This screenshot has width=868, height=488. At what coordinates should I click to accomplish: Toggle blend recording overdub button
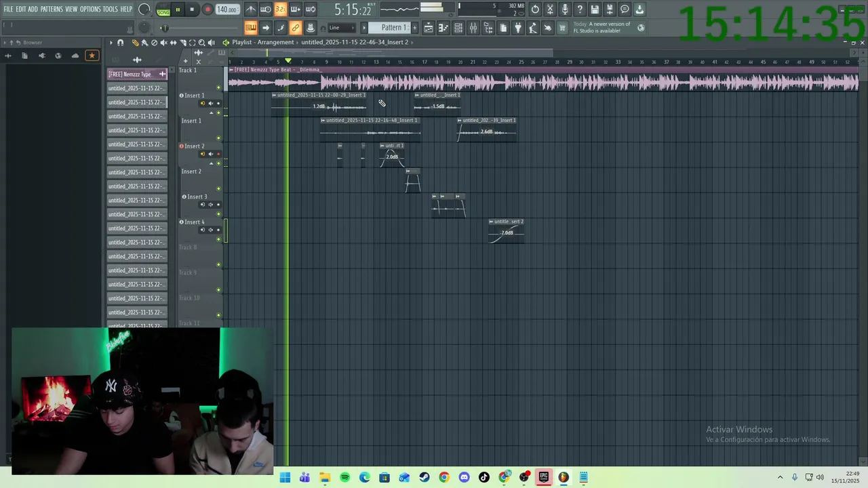click(x=296, y=9)
